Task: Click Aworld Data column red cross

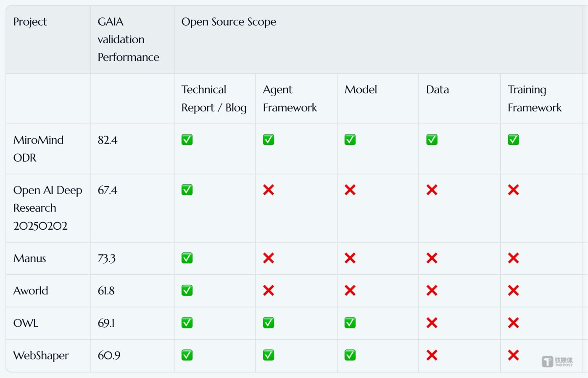Action: pyautogui.click(x=432, y=291)
